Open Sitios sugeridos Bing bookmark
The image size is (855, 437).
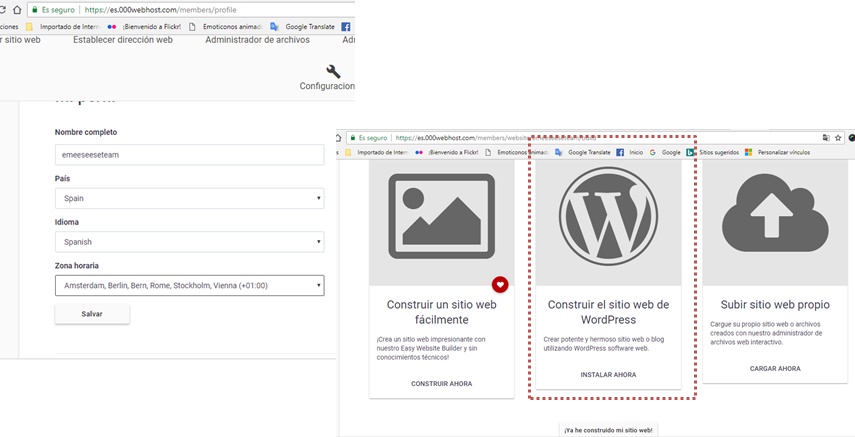pos(713,153)
